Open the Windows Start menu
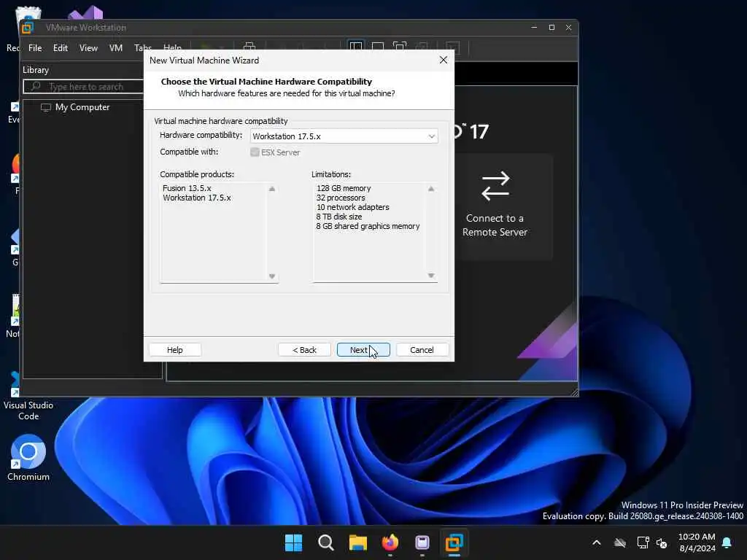 (x=293, y=542)
